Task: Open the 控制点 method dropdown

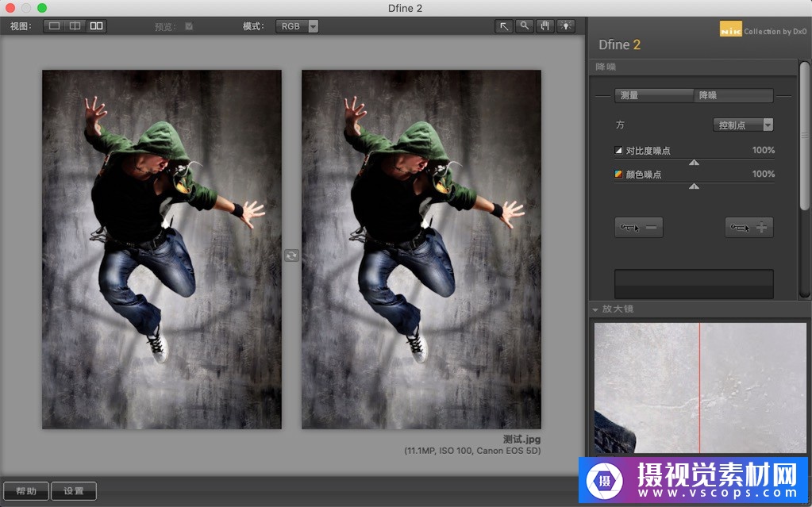Action: (743, 125)
